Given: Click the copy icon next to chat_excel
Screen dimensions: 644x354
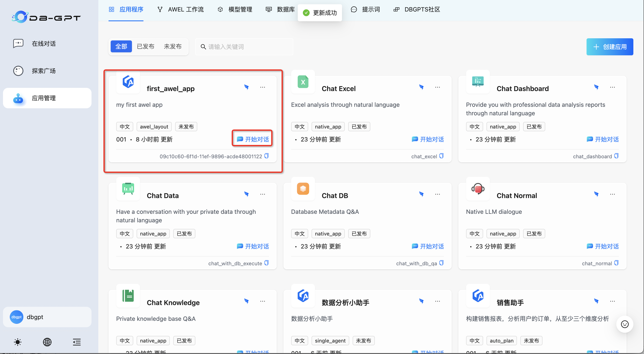Looking at the screenshot, I should click(x=441, y=156).
